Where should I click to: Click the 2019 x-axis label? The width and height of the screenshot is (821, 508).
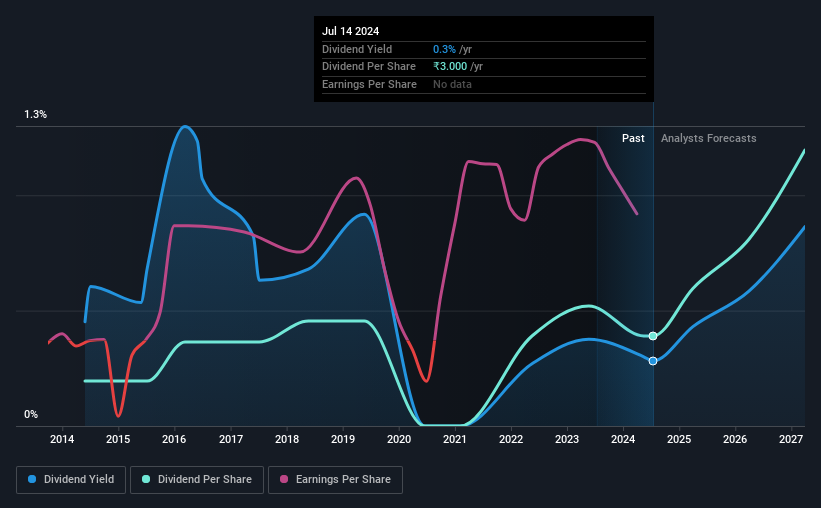(343, 439)
